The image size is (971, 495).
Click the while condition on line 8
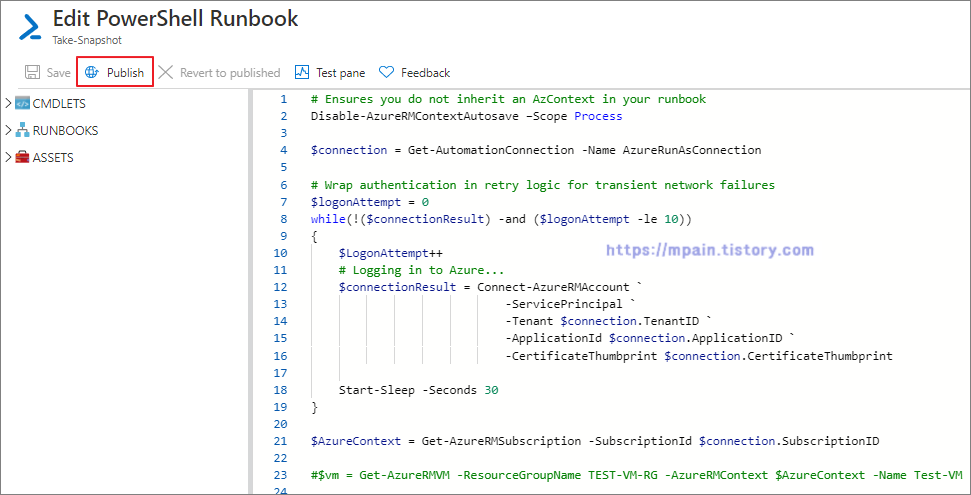pyautogui.click(x=501, y=219)
